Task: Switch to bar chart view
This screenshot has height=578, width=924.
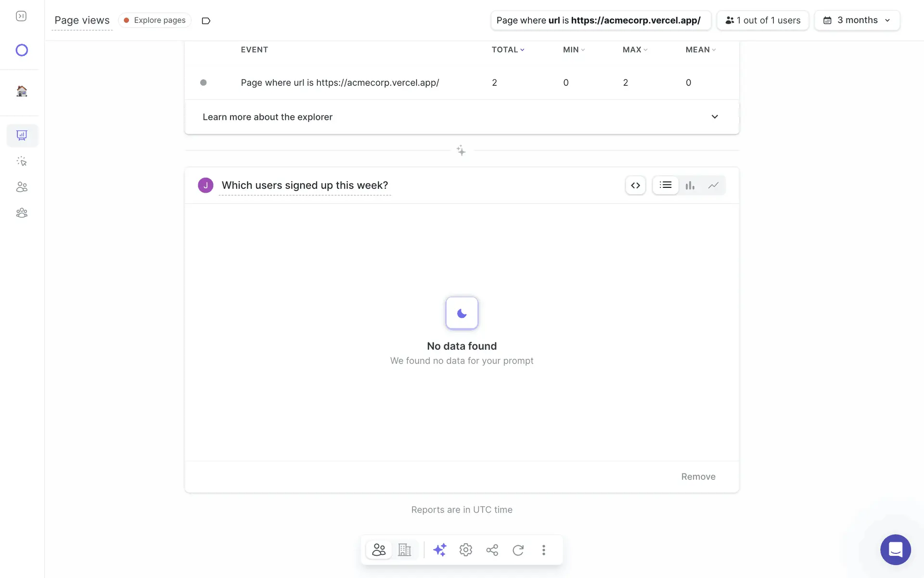Action: click(x=690, y=185)
